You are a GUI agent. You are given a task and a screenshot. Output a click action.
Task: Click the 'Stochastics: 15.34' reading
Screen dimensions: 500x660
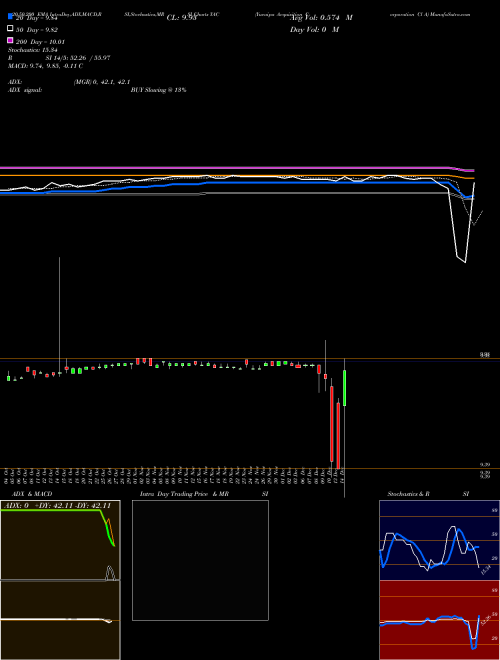33,50
